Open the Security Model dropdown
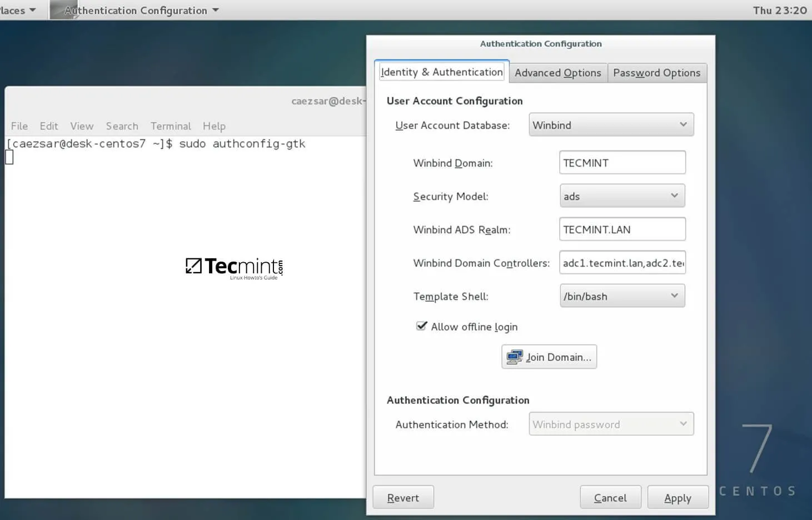This screenshot has width=812, height=520. pos(622,196)
